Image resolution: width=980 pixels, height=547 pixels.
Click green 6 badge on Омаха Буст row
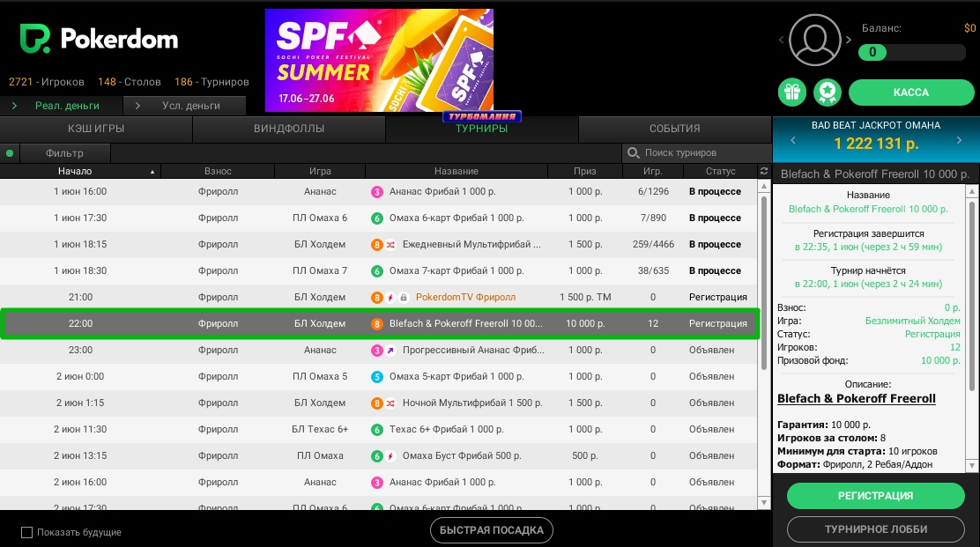[377, 456]
